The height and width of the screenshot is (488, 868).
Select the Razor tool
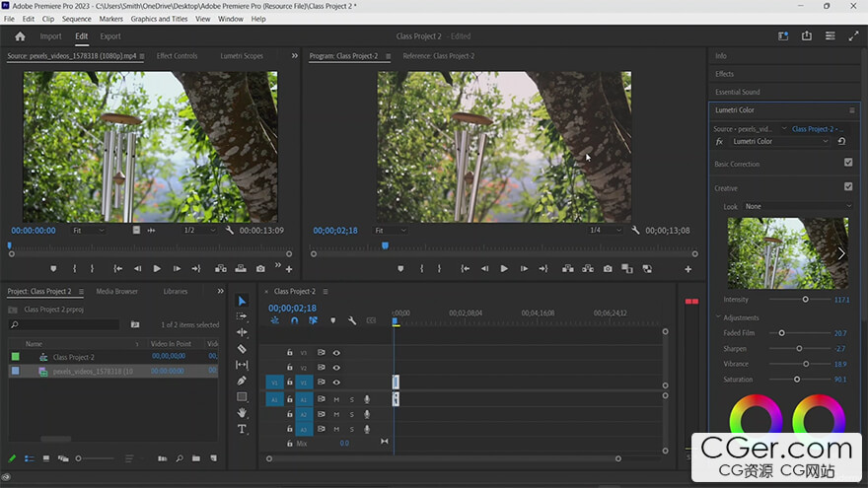coord(242,349)
